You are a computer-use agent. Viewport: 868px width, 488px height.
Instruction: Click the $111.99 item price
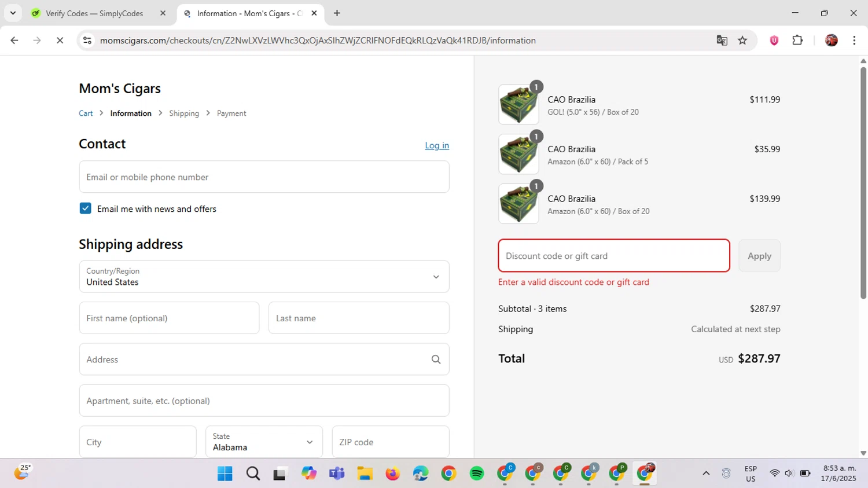[764, 100]
